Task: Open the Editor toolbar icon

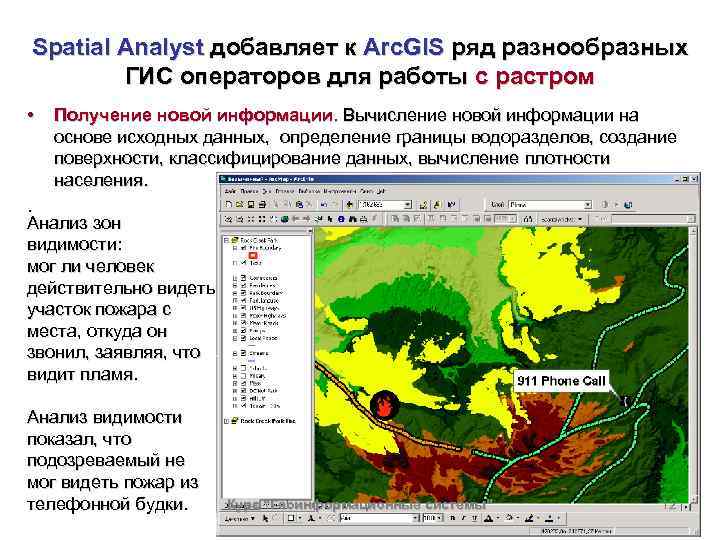Action: tap(423, 204)
